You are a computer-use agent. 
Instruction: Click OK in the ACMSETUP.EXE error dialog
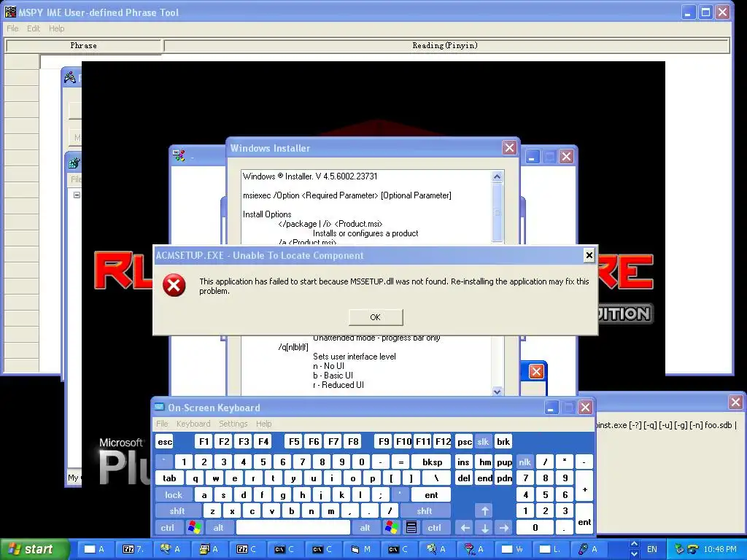point(376,317)
